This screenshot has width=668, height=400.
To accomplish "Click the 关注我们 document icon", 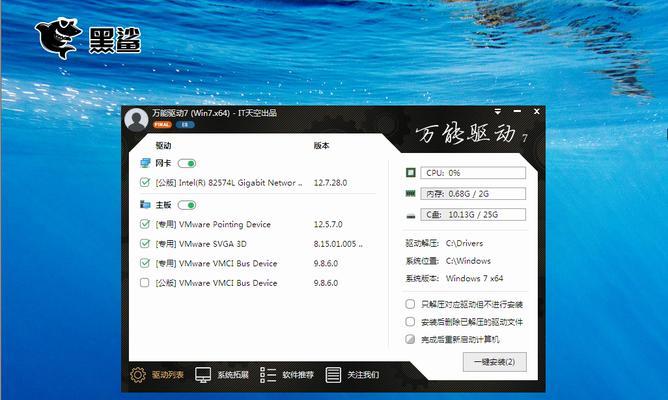I will pyautogui.click(x=333, y=375).
